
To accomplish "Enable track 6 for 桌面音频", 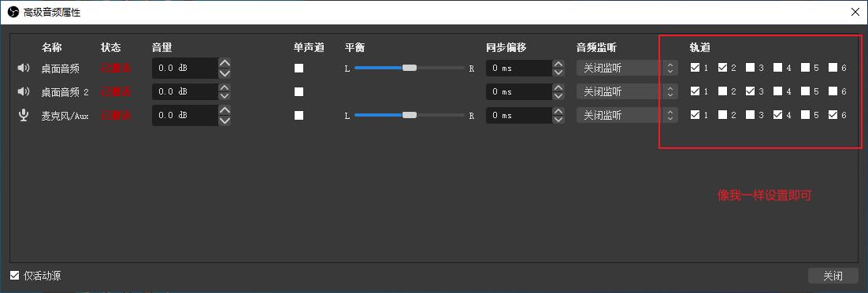I will [833, 68].
